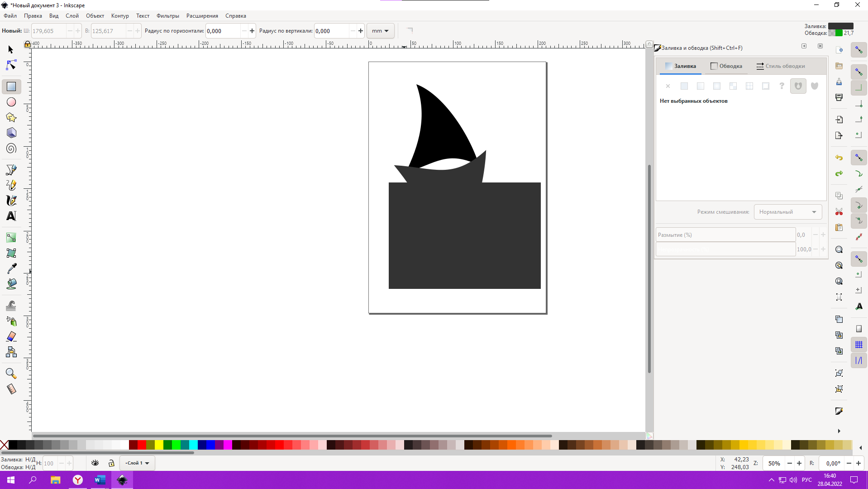Click the horizontal radius input field
The image size is (868, 489).
pos(223,31)
